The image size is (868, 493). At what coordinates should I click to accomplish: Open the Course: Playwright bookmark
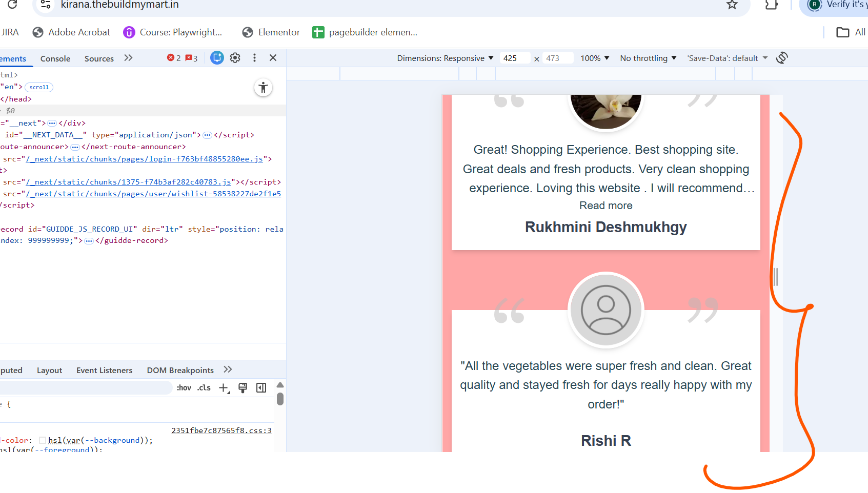point(173,32)
